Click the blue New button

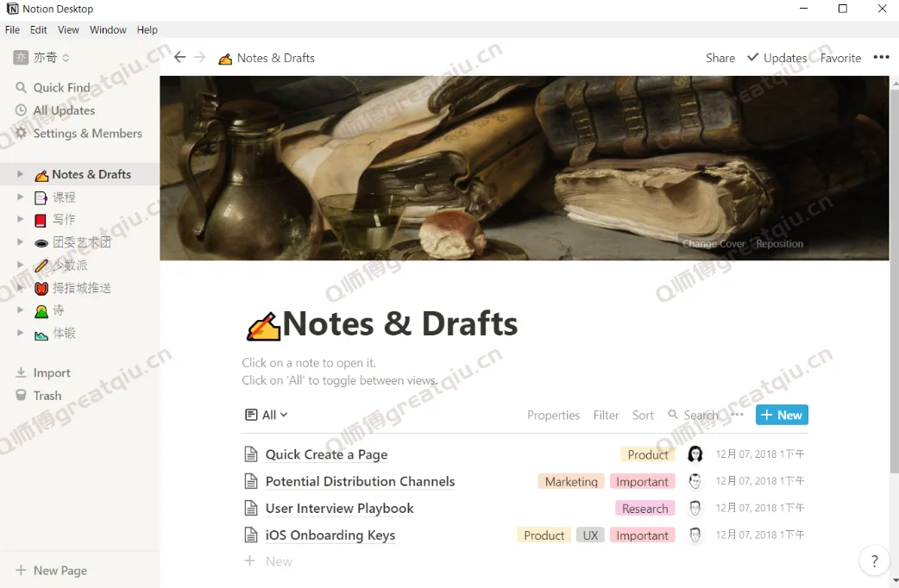(x=782, y=415)
